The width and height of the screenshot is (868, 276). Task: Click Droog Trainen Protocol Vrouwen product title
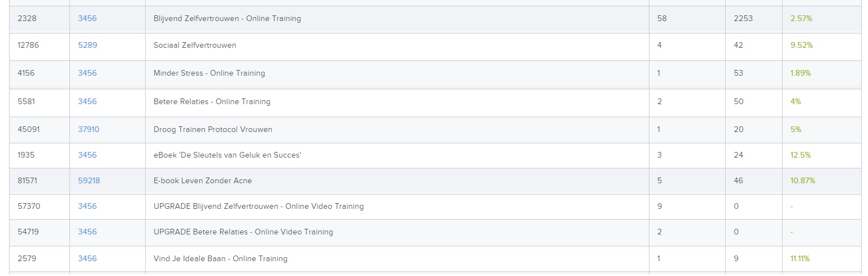pyautogui.click(x=213, y=129)
